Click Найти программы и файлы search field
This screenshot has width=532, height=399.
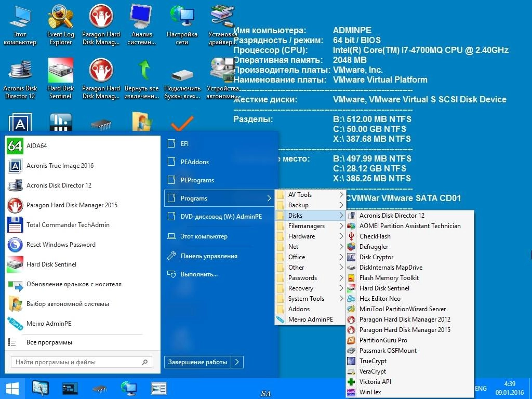pyautogui.click(x=82, y=362)
